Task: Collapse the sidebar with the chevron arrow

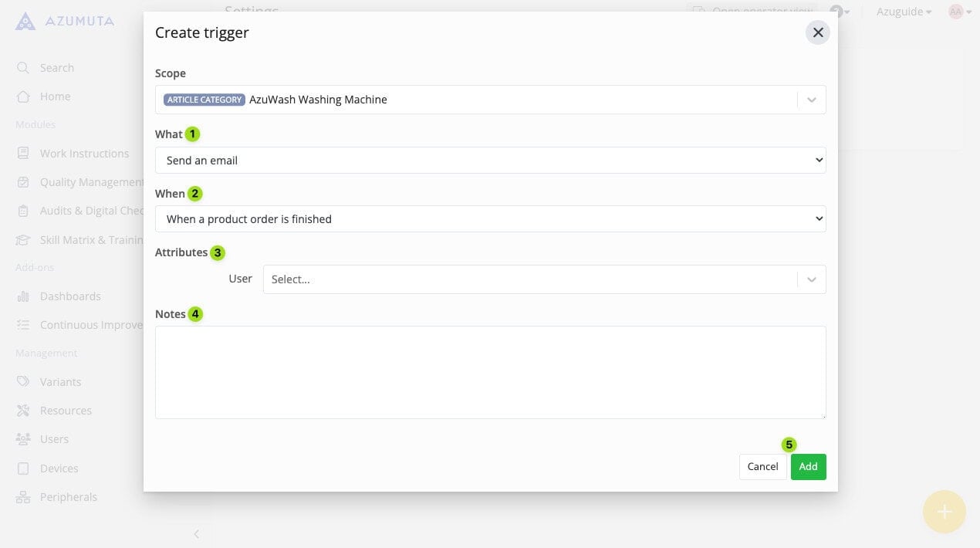Action: click(x=196, y=534)
